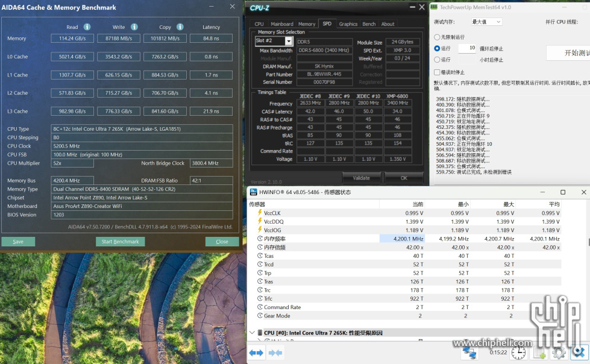This screenshot has height=364, width=590.
Task: Click the clock reset-timer icon in HWiNFO
Action: tap(518, 353)
